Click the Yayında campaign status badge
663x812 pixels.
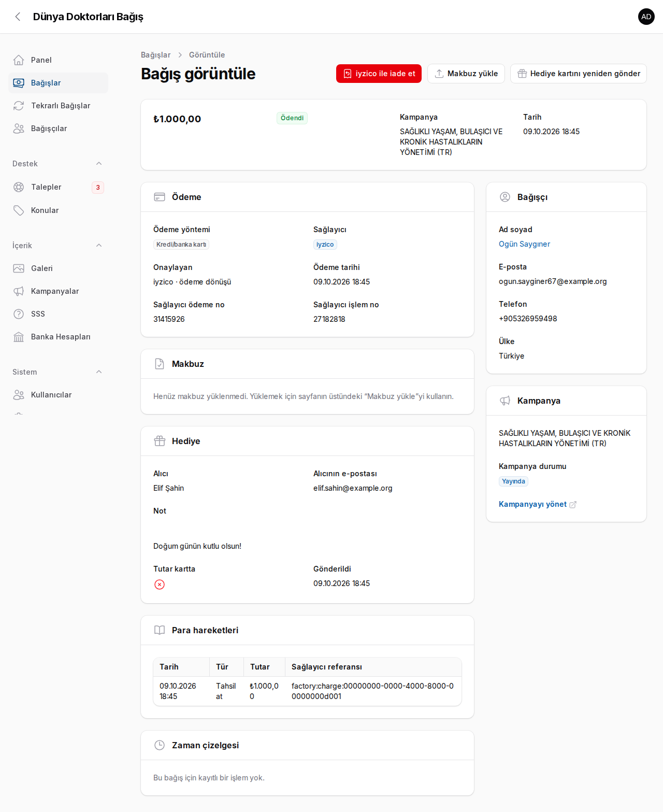click(513, 481)
